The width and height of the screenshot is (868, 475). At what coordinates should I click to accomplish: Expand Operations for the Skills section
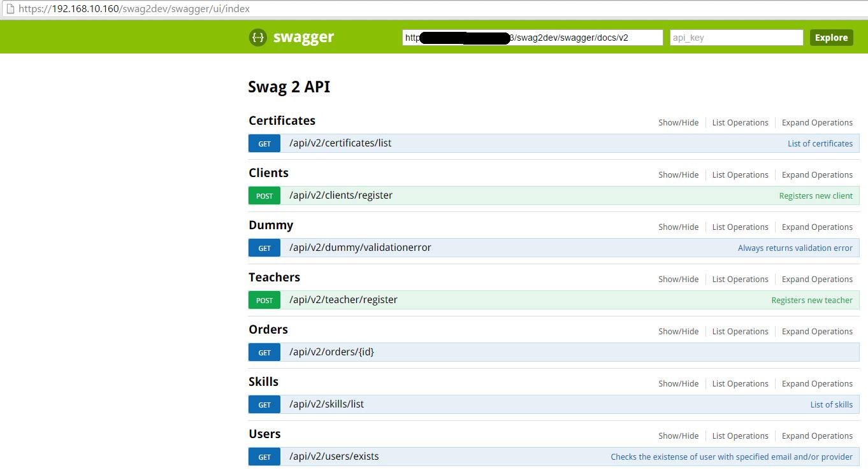pyautogui.click(x=817, y=383)
